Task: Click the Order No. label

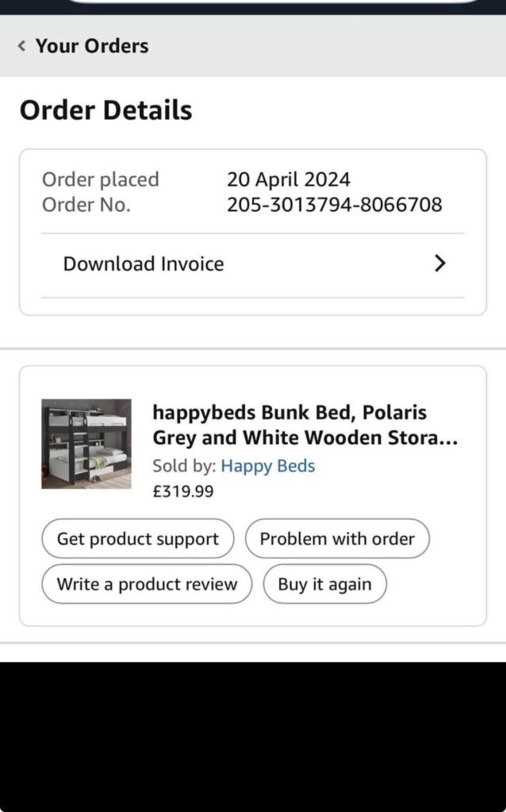Action: [x=86, y=205]
